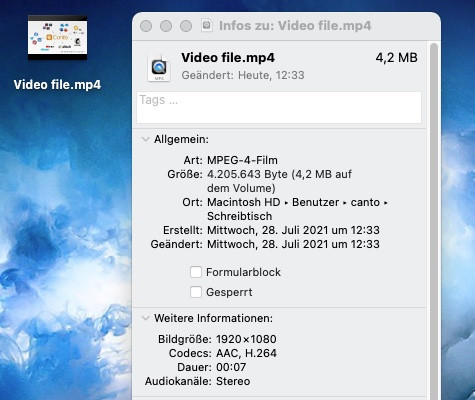Screen dimensions: 475x400
Task: Collapse the Allgemein section
Action: coord(145,139)
